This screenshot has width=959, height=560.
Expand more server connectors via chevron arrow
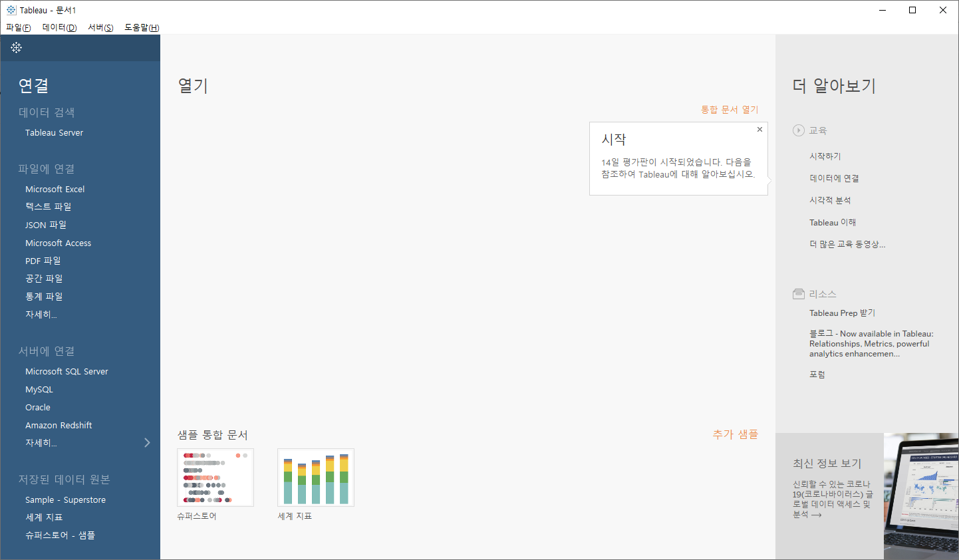click(147, 442)
